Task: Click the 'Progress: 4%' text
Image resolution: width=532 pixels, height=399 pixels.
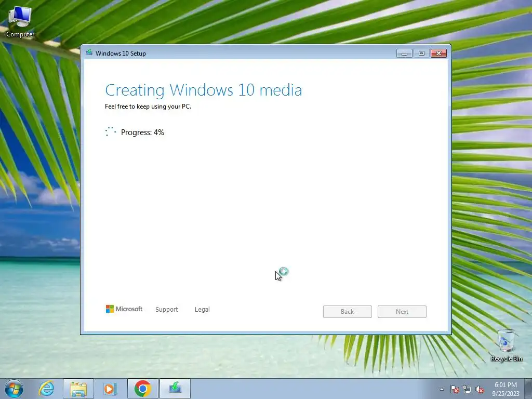Action: pos(142,132)
